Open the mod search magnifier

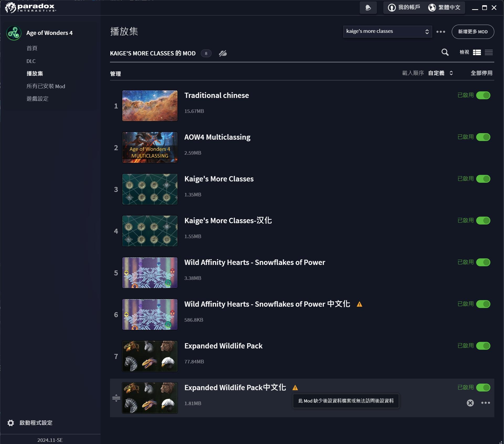point(445,52)
